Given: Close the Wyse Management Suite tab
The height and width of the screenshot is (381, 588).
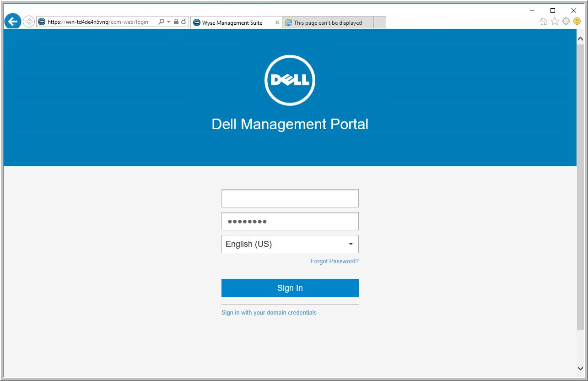Looking at the screenshot, I should click(277, 22).
